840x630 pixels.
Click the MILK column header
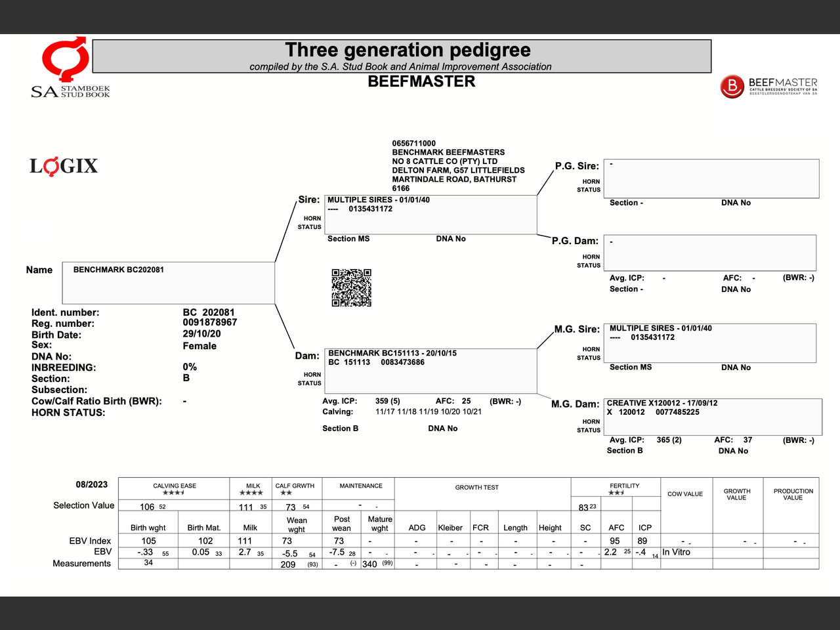[253, 486]
